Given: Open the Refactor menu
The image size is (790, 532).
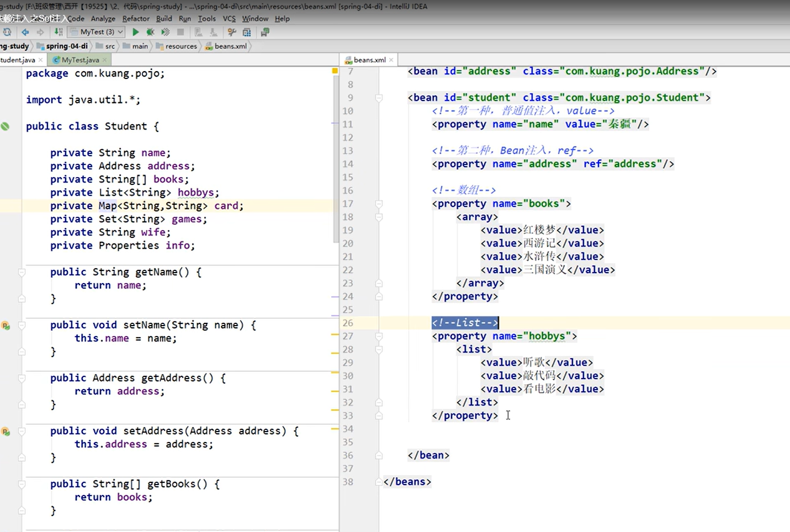Looking at the screenshot, I should tap(136, 19).
